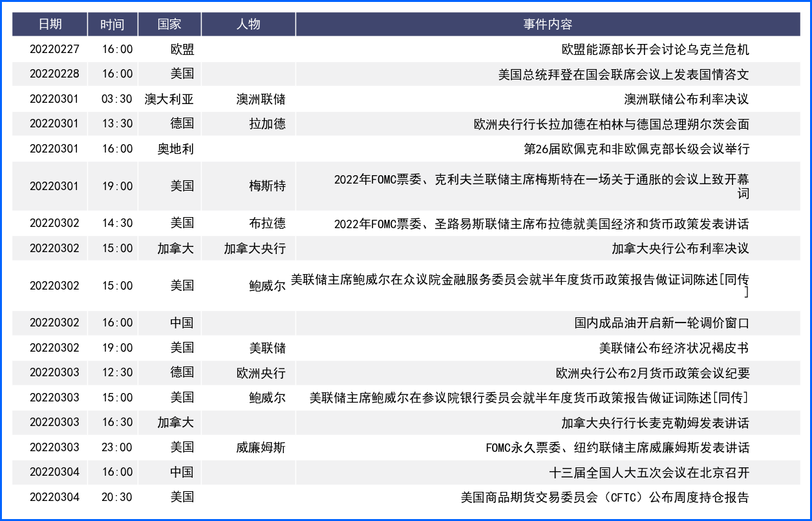Click 加拿大 in the 16:30 row
Image resolution: width=812 pixels, height=521 pixels.
tap(176, 423)
